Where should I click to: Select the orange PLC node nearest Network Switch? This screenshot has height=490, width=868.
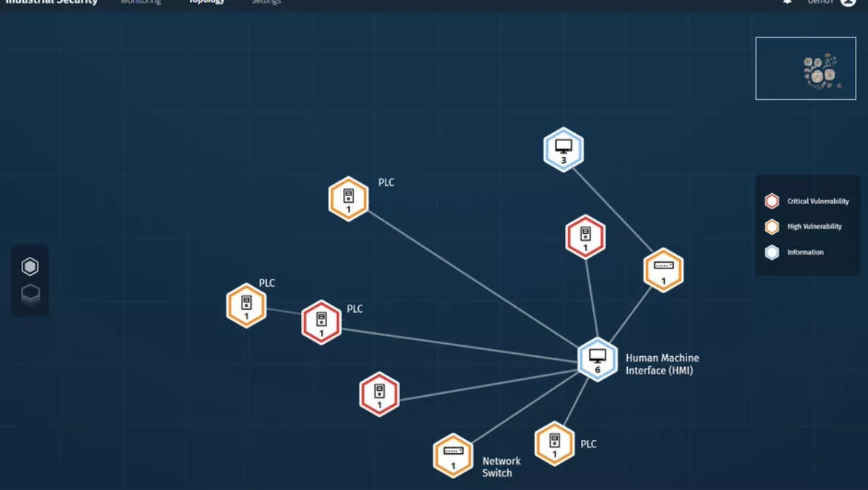pyautogui.click(x=555, y=443)
